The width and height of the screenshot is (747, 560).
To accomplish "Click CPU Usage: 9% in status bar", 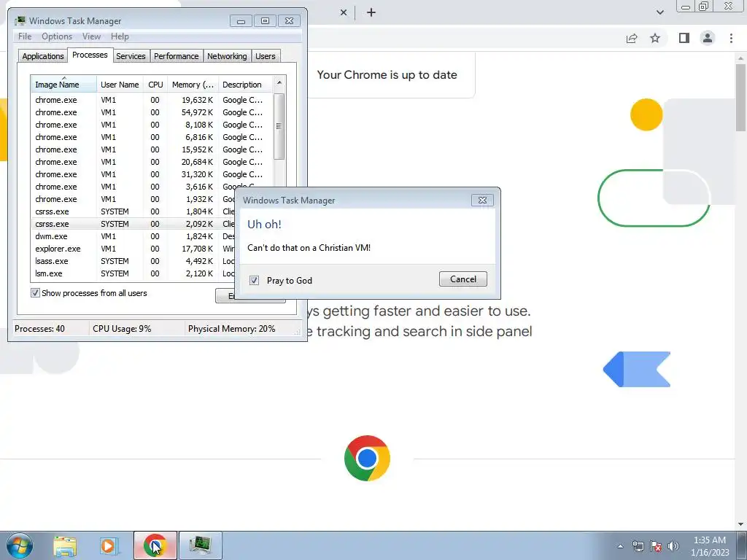I will coord(122,329).
